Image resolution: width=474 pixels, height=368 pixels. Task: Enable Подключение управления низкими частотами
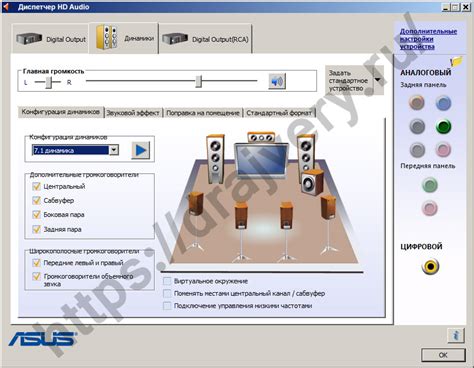coord(167,306)
